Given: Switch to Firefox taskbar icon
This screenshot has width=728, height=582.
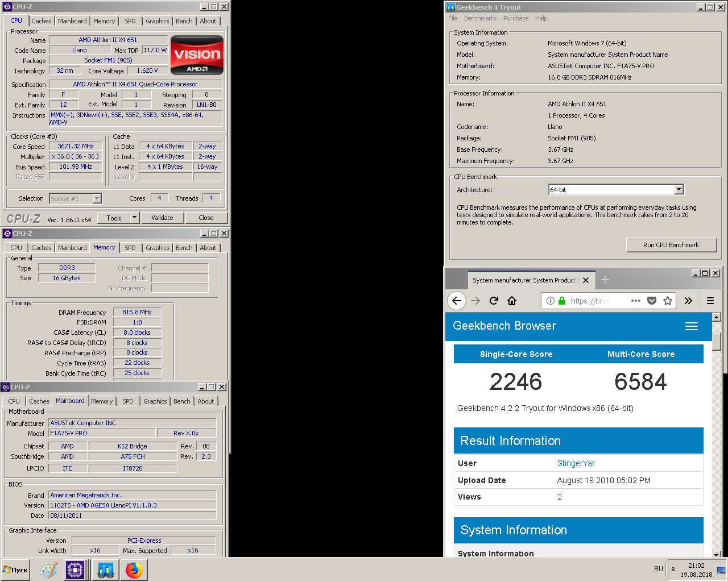Looking at the screenshot, I should (x=134, y=570).
